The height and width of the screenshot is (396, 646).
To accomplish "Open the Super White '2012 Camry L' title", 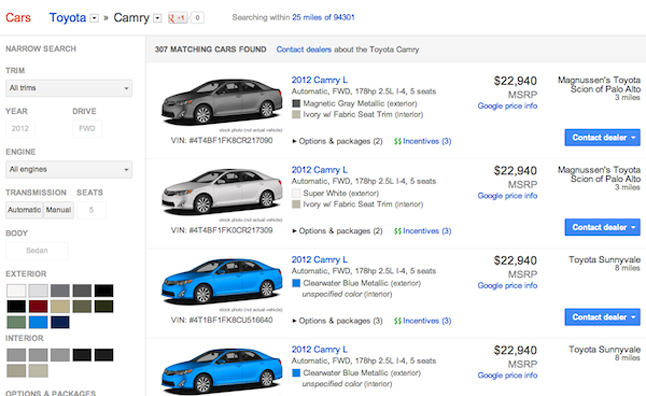I will (319, 170).
